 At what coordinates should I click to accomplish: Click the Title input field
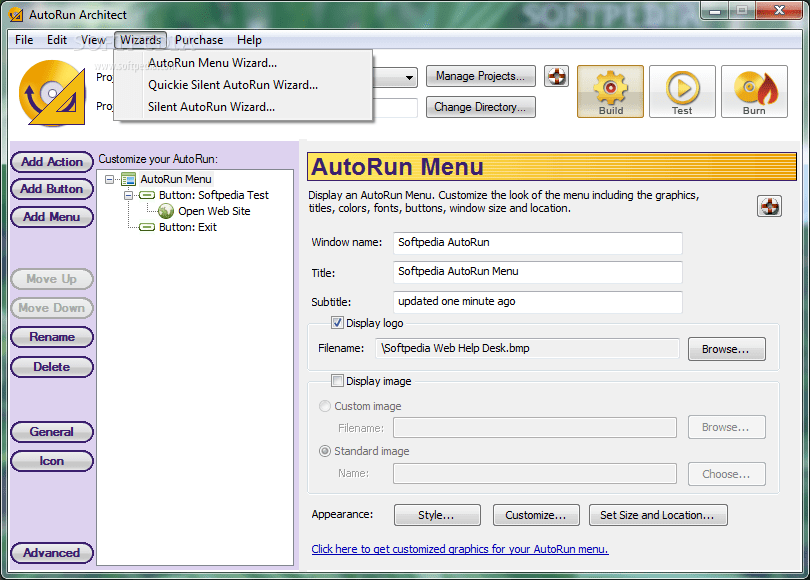coord(537,272)
